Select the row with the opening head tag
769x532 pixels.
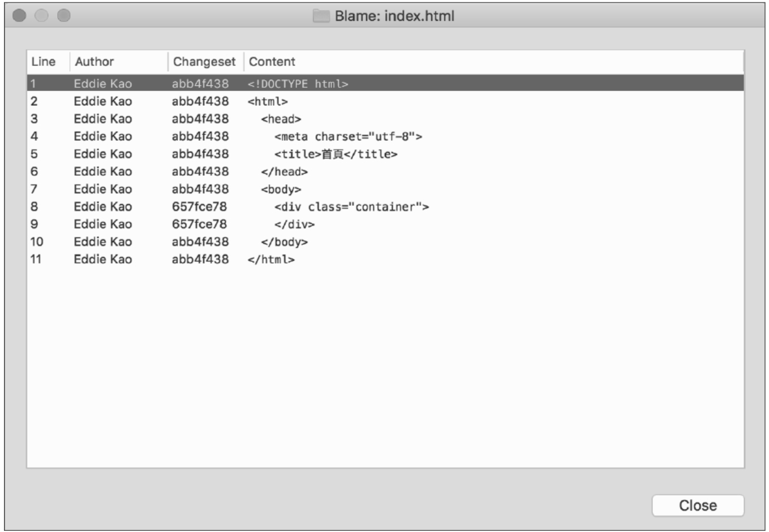point(281,119)
